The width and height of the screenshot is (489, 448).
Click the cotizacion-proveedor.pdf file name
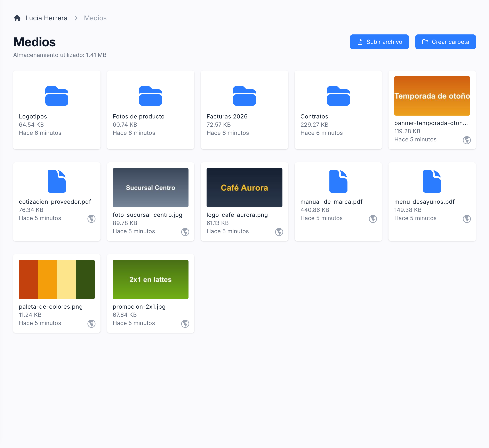(55, 202)
